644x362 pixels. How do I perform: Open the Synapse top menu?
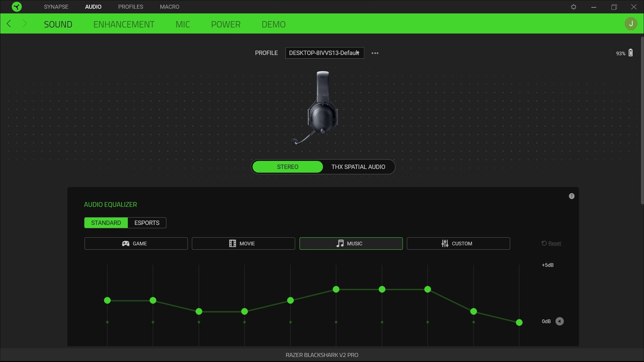coord(56,7)
